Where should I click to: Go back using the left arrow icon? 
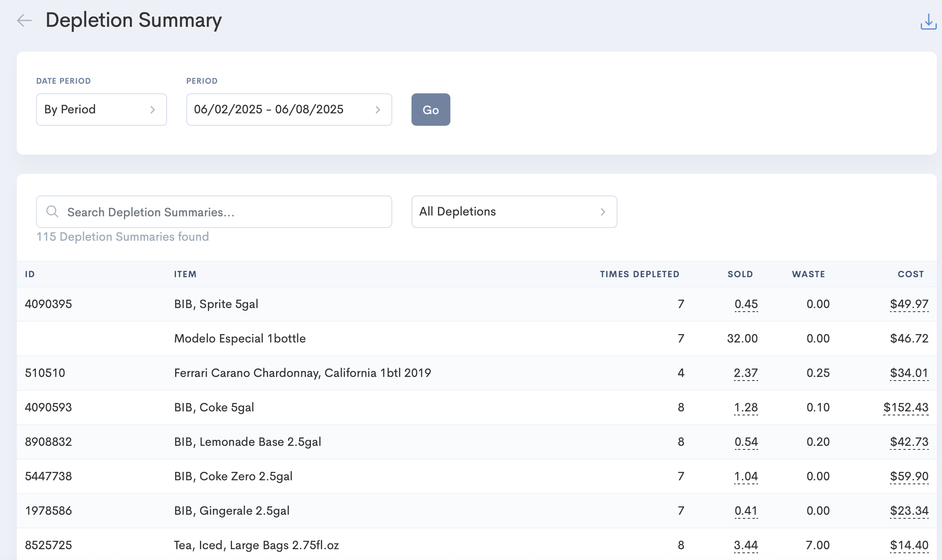(24, 20)
